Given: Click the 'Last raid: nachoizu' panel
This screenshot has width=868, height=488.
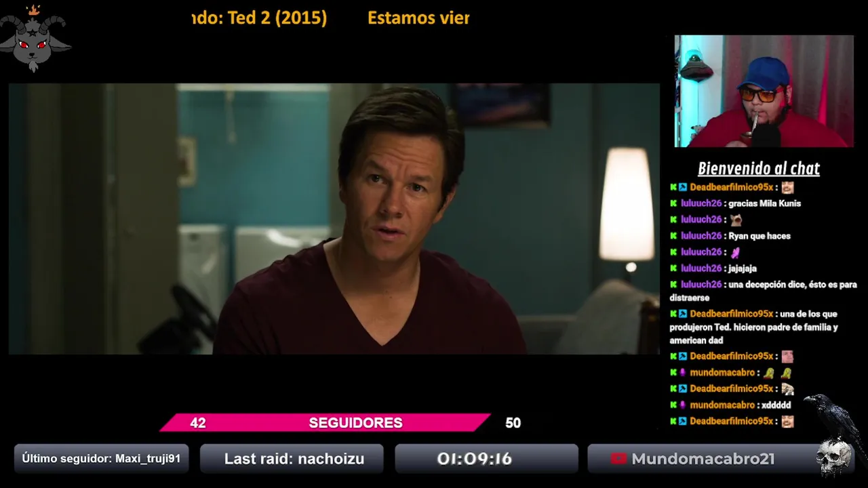Looking at the screenshot, I should [292, 459].
